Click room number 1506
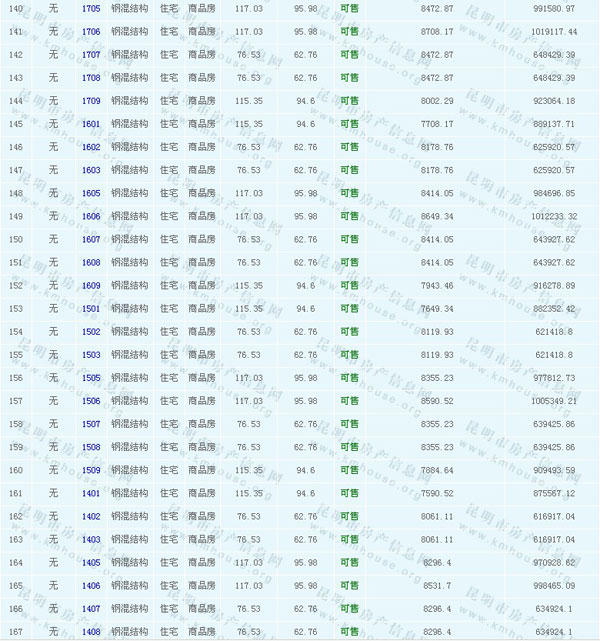 pyautogui.click(x=91, y=400)
